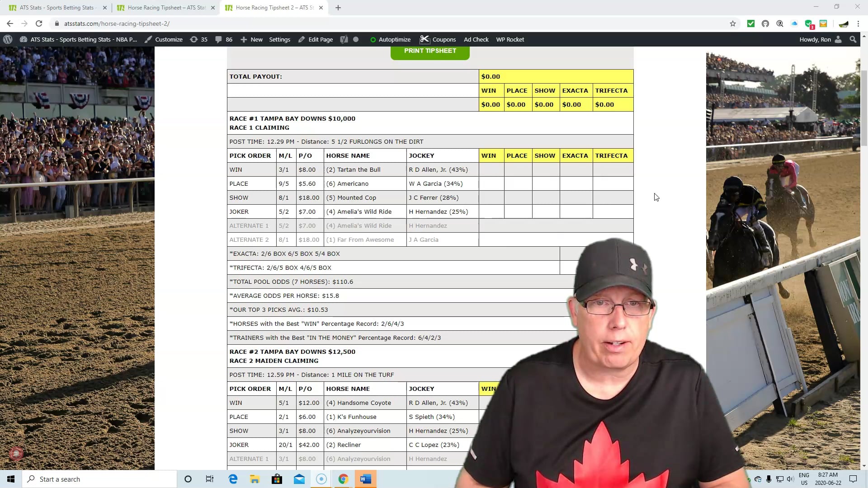Open File Explorer from the taskbar
The width and height of the screenshot is (868, 488).
(255, 479)
